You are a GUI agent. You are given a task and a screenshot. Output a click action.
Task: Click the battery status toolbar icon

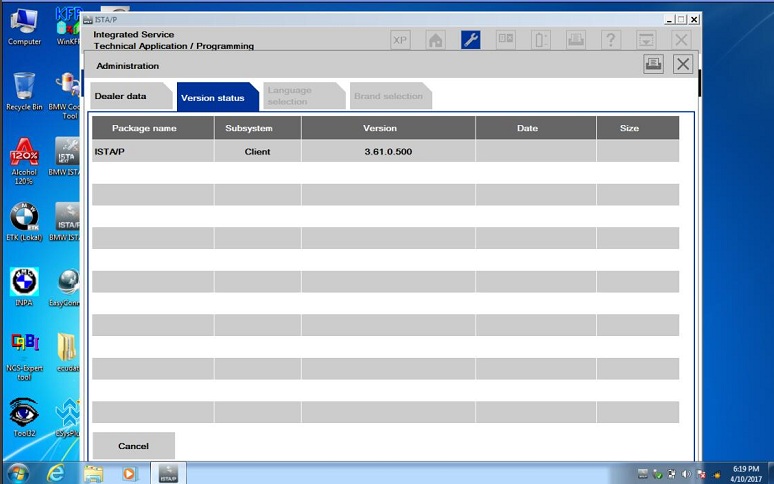tap(540, 40)
